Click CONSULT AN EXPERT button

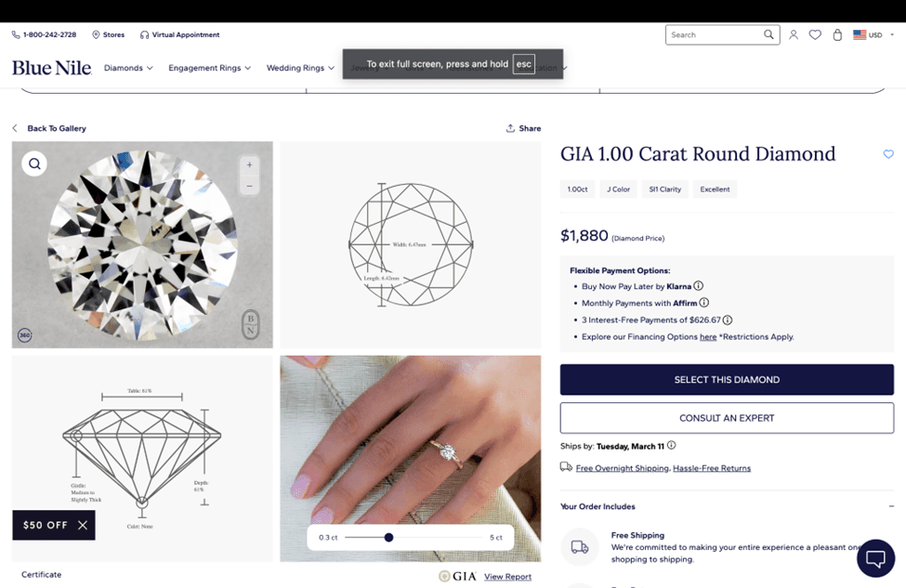coord(727,418)
